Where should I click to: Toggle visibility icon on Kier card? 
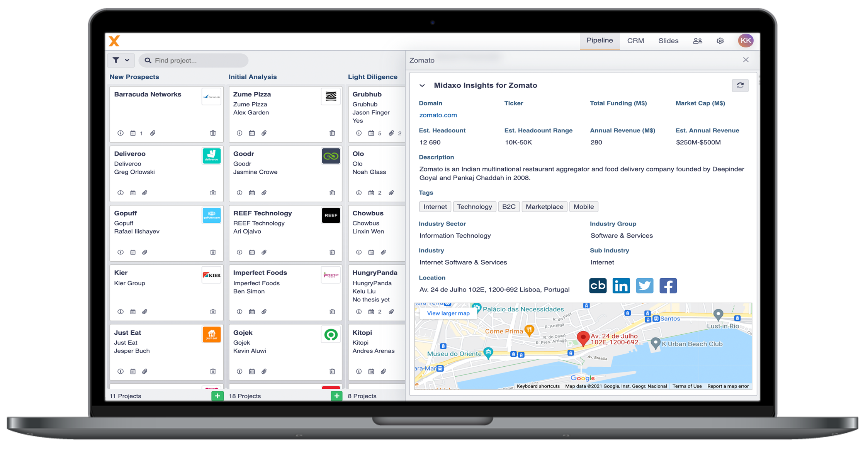(x=121, y=311)
